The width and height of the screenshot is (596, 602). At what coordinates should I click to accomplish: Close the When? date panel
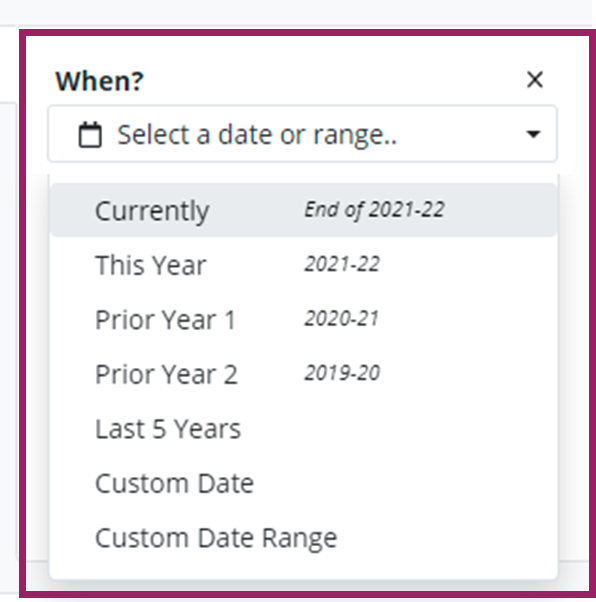coord(535,79)
